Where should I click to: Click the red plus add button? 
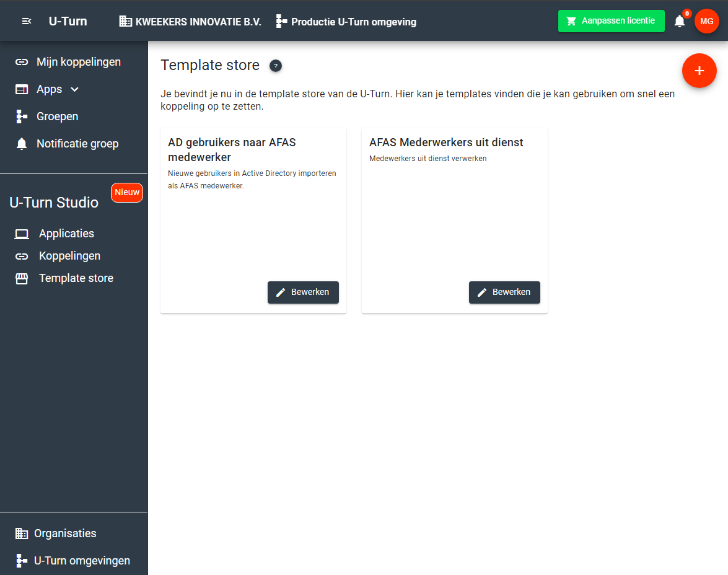click(x=699, y=71)
